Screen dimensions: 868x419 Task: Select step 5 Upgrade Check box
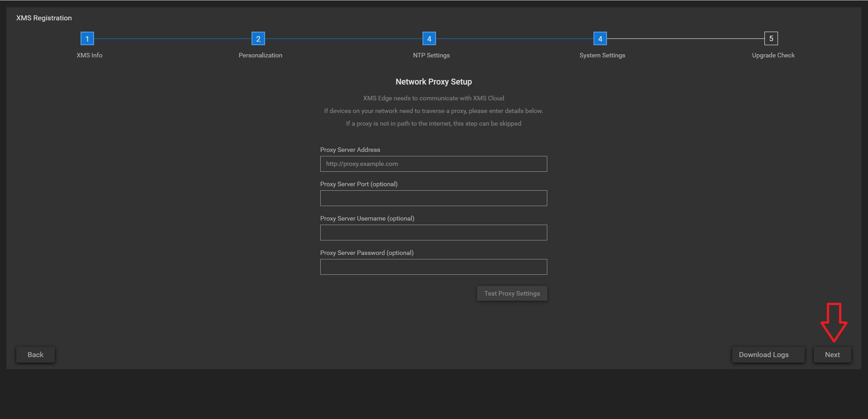(x=771, y=38)
